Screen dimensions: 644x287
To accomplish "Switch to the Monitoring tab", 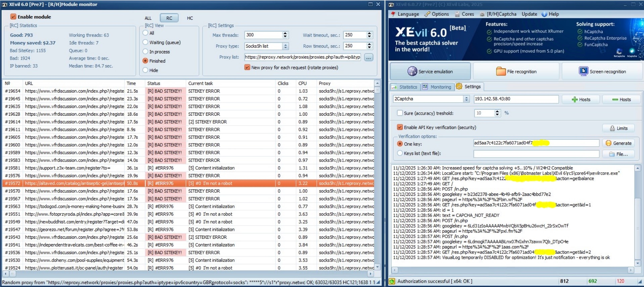I will pyautogui.click(x=437, y=87).
